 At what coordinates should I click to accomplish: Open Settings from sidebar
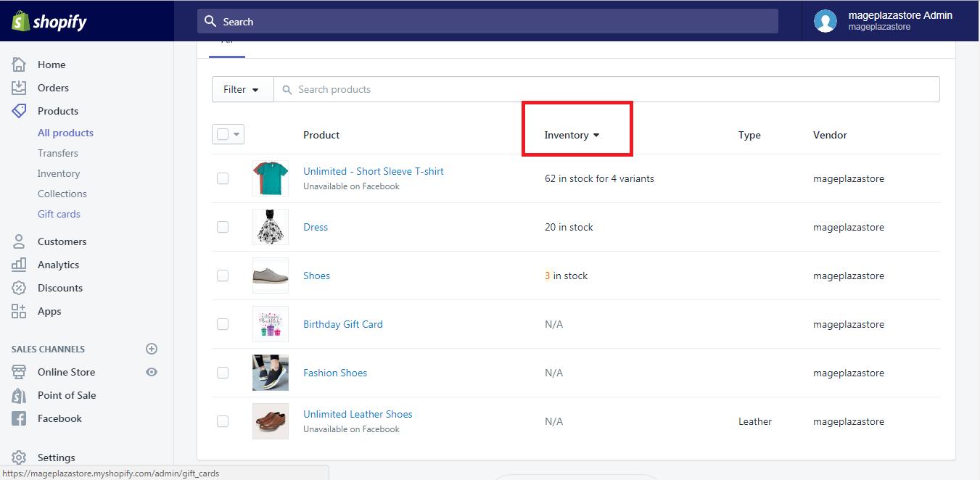tap(56, 458)
